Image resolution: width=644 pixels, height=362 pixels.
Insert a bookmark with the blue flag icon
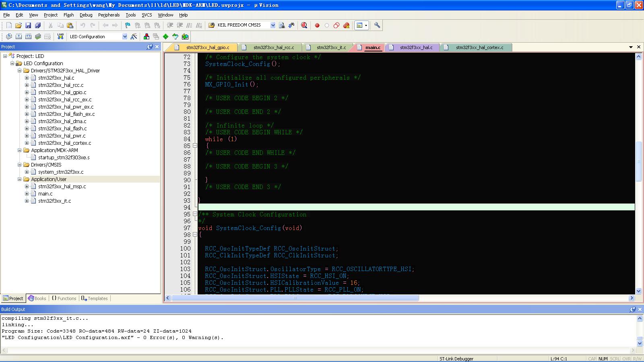128,25
